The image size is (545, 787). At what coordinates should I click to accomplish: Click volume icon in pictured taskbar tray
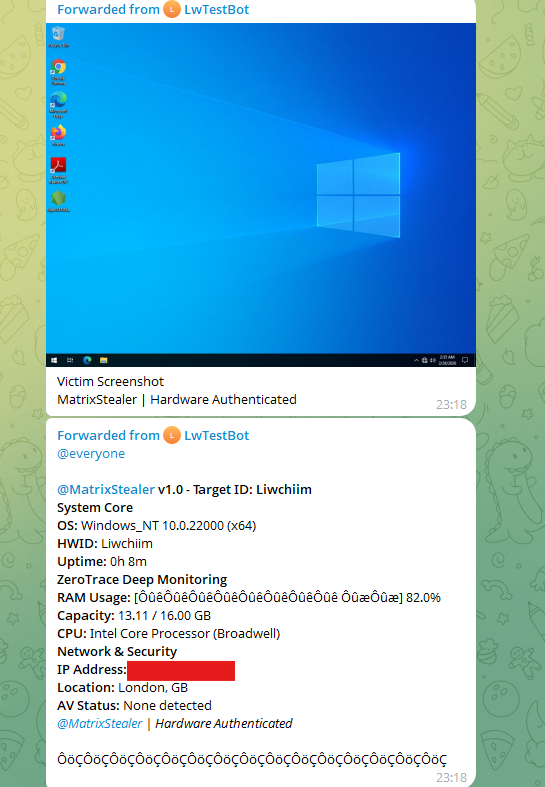433,360
